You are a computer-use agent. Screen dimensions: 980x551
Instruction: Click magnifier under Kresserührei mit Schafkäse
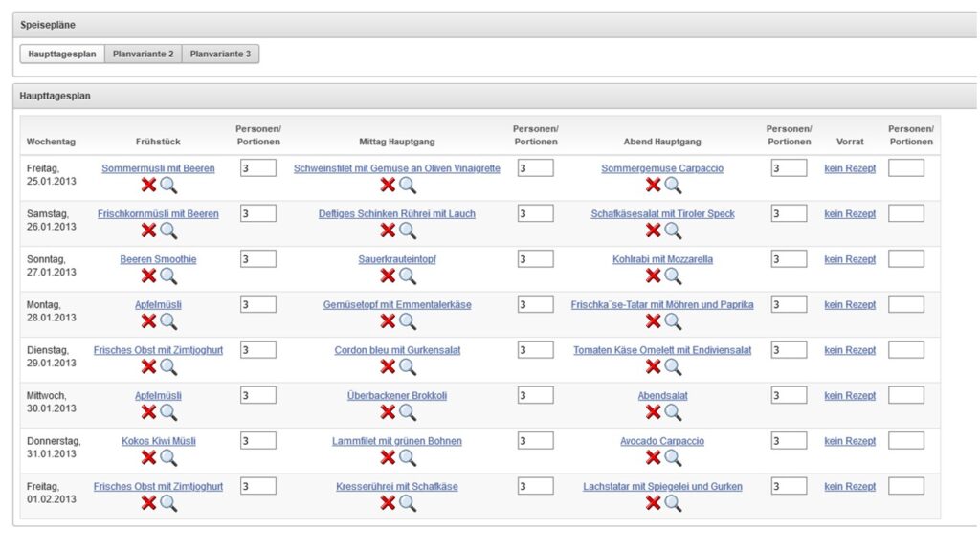point(408,503)
